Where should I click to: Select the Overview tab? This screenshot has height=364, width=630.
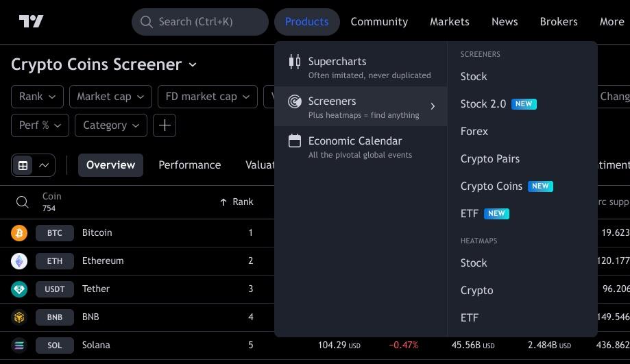[x=110, y=165]
